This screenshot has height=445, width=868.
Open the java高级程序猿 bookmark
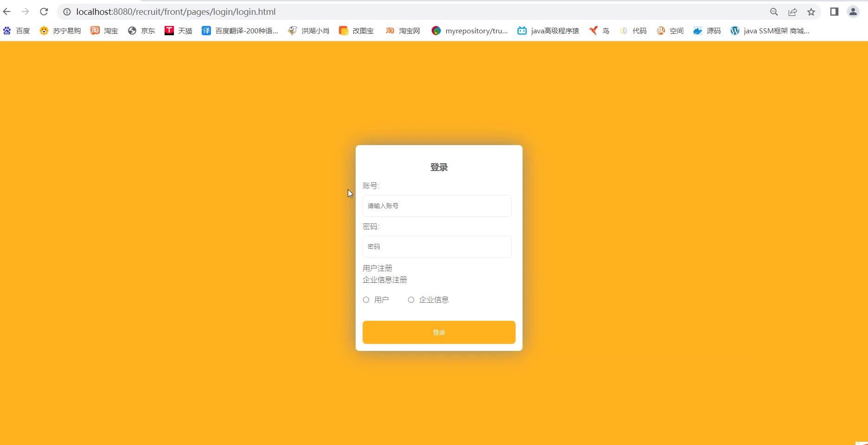click(x=549, y=31)
